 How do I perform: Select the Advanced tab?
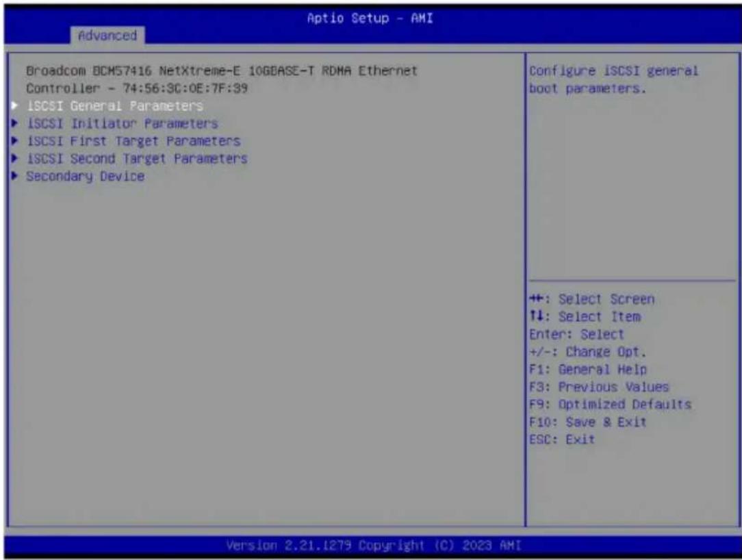[107, 36]
